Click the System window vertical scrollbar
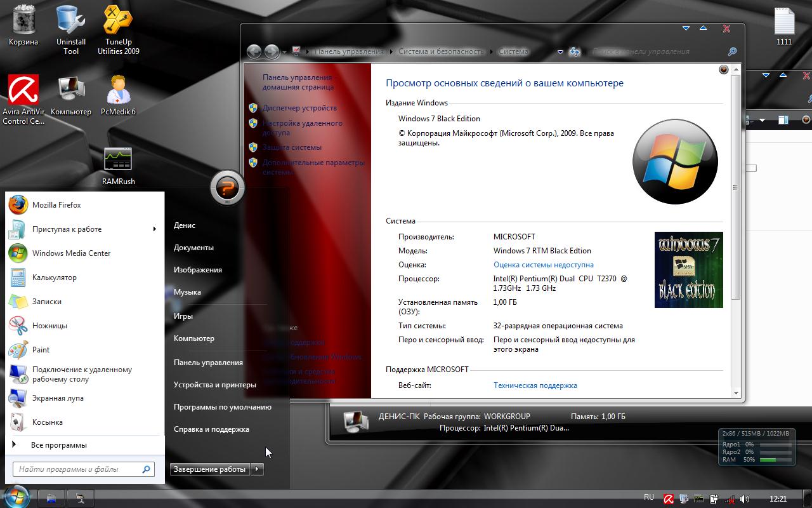This screenshot has height=508, width=812. pyautogui.click(x=736, y=187)
